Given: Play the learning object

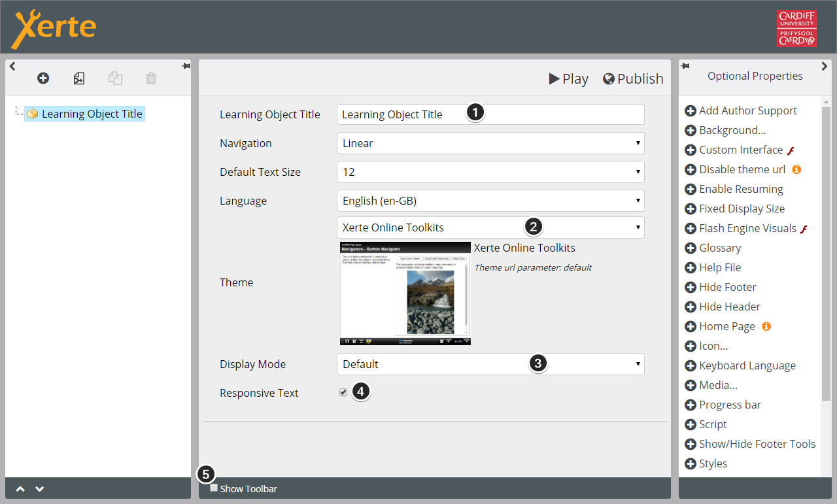Looking at the screenshot, I should [568, 78].
